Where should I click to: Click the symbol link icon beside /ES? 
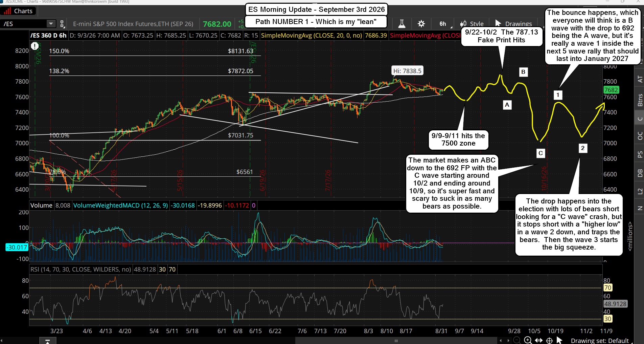(62, 24)
